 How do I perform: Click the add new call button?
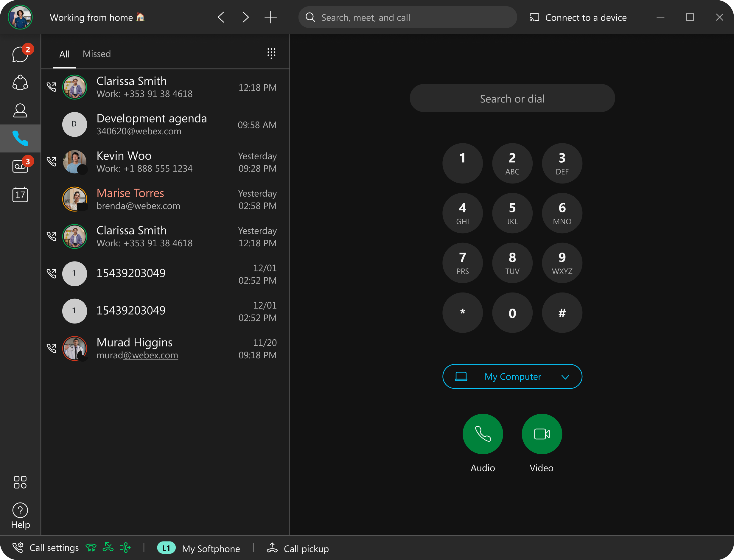point(270,17)
